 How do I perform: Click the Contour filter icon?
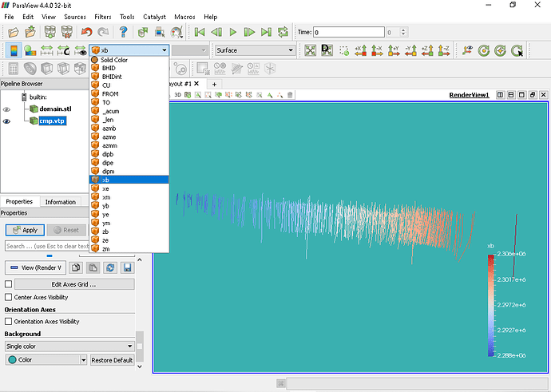tap(30, 69)
